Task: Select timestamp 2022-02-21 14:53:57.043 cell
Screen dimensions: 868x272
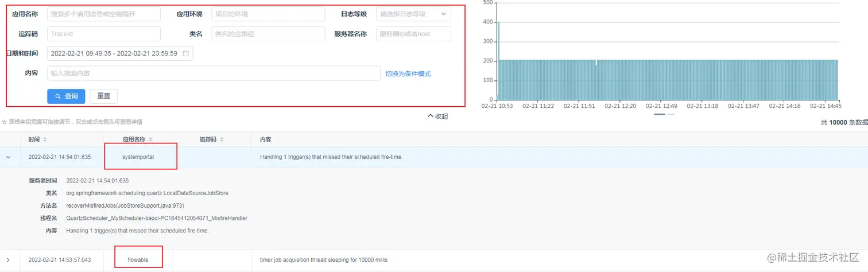Action: pyautogui.click(x=60, y=260)
